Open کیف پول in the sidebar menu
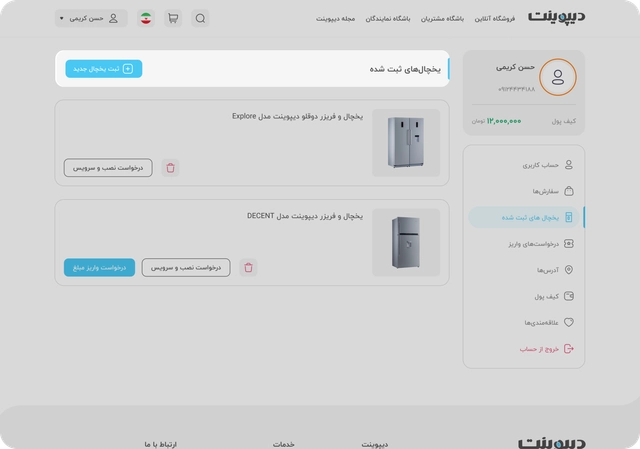This screenshot has height=449, width=640. tap(524, 296)
